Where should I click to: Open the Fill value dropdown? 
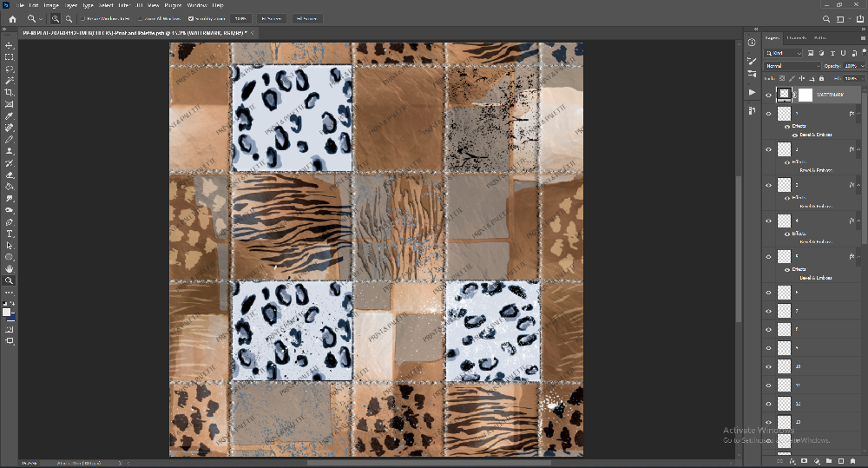tap(863, 79)
